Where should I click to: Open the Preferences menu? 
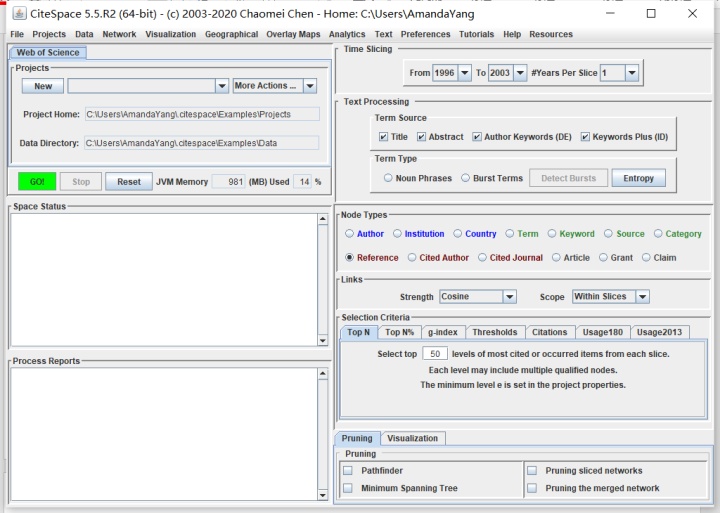(x=425, y=34)
